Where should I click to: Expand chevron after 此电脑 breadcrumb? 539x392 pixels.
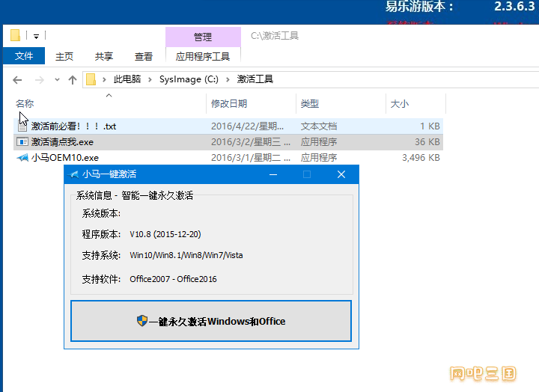click(150, 80)
